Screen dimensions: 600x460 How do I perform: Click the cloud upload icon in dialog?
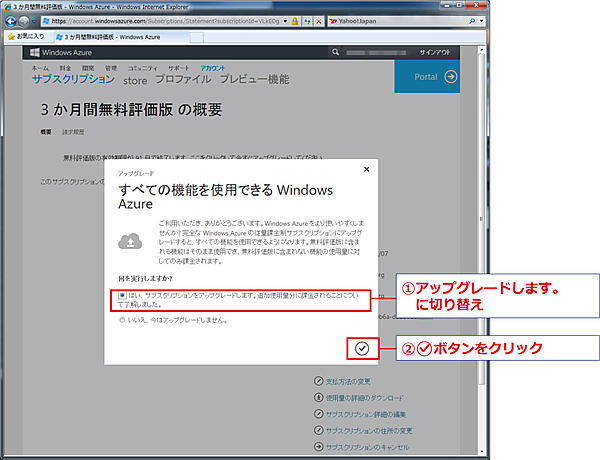tap(130, 241)
